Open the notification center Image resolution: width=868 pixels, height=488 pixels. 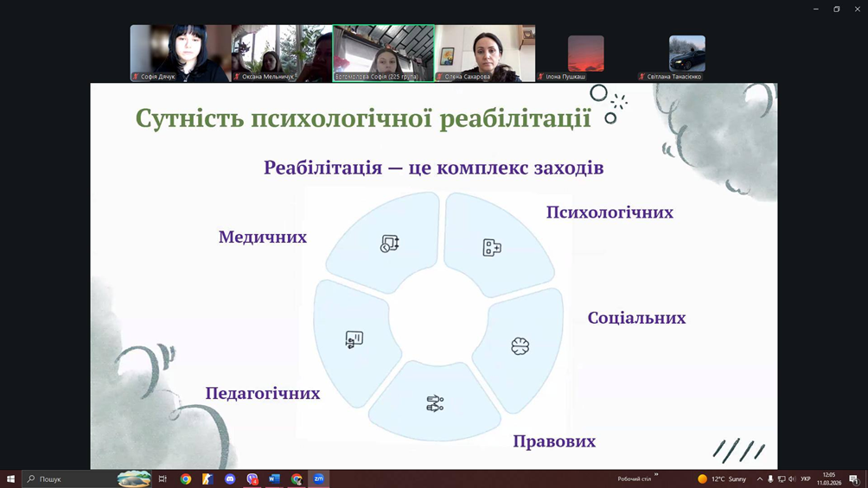tap(854, 479)
